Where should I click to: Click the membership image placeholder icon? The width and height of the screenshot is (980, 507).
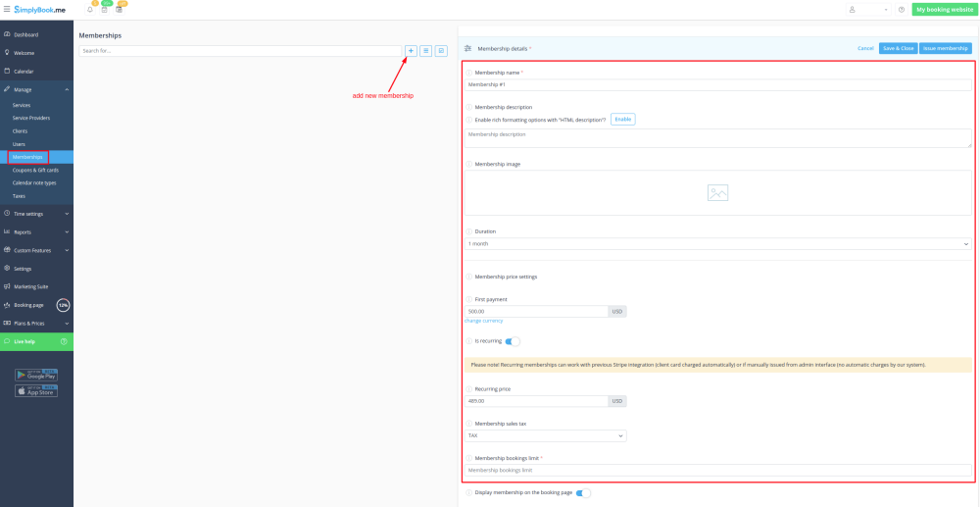[717, 193]
